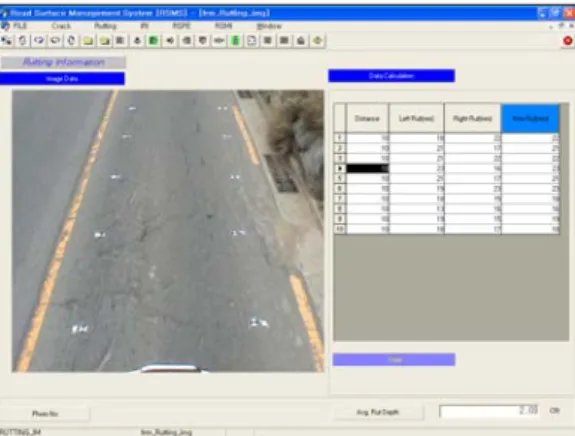Select row 10 header in the data grid

[x=340, y=229]
